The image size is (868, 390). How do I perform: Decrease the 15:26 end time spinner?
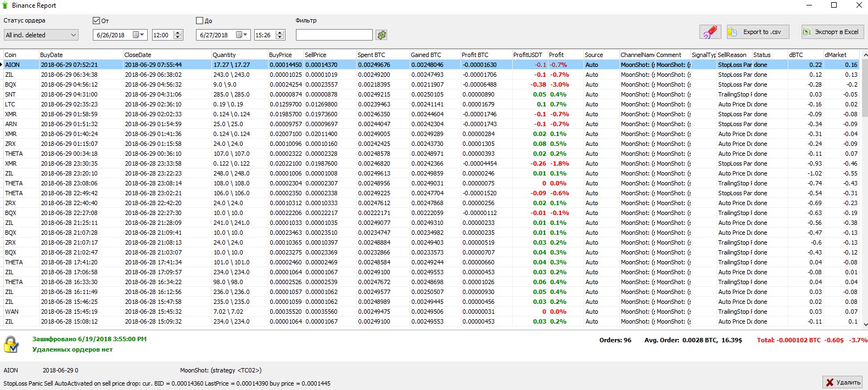coord(280,37)
